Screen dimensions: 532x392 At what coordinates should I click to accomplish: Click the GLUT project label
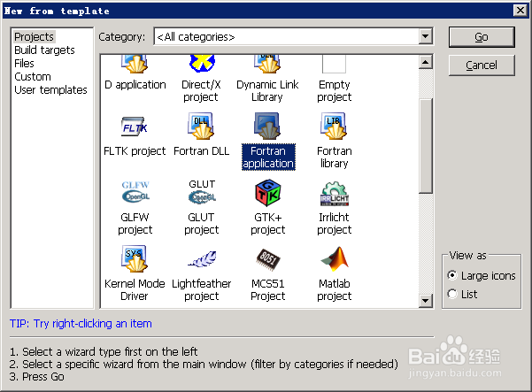pos(201,223)
